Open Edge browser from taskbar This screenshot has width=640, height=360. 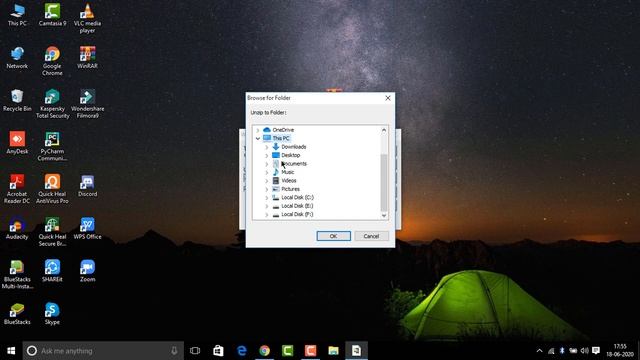click(242, 351)
